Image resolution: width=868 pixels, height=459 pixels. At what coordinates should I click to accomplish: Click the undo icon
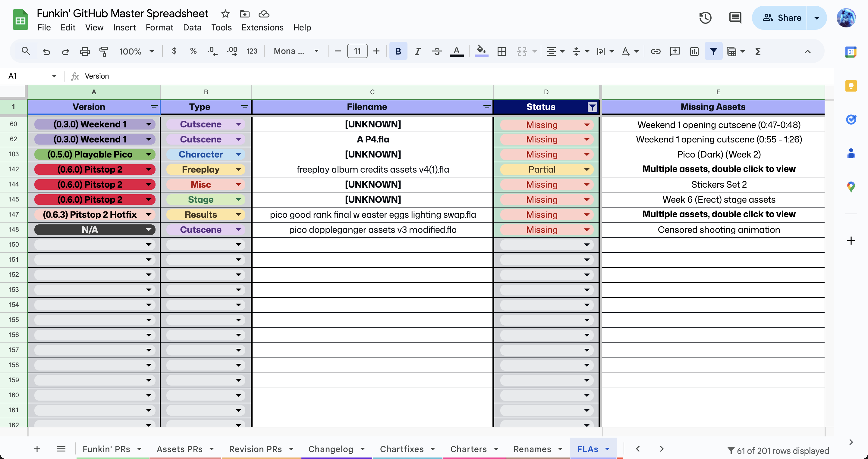click(x=46, y=51)
